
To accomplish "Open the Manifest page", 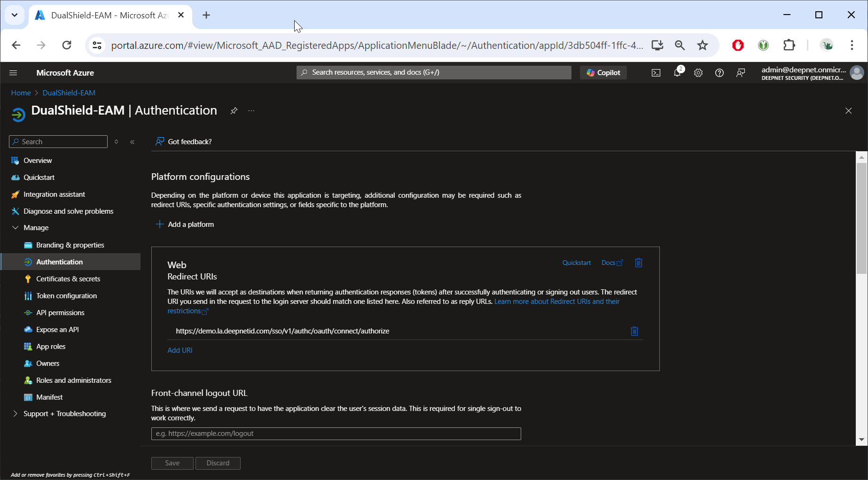I will [x=49, y=397].
